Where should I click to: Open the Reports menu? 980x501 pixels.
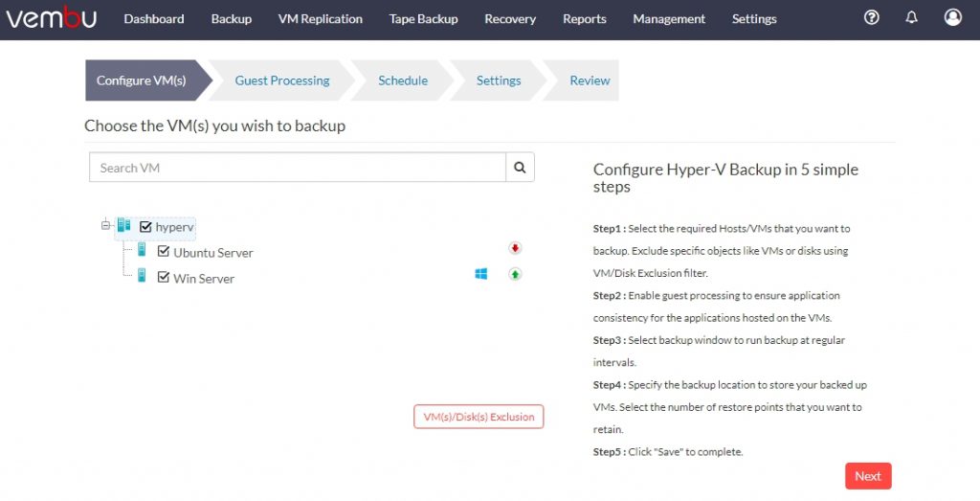pyautogui.click(x=585, y=19)
